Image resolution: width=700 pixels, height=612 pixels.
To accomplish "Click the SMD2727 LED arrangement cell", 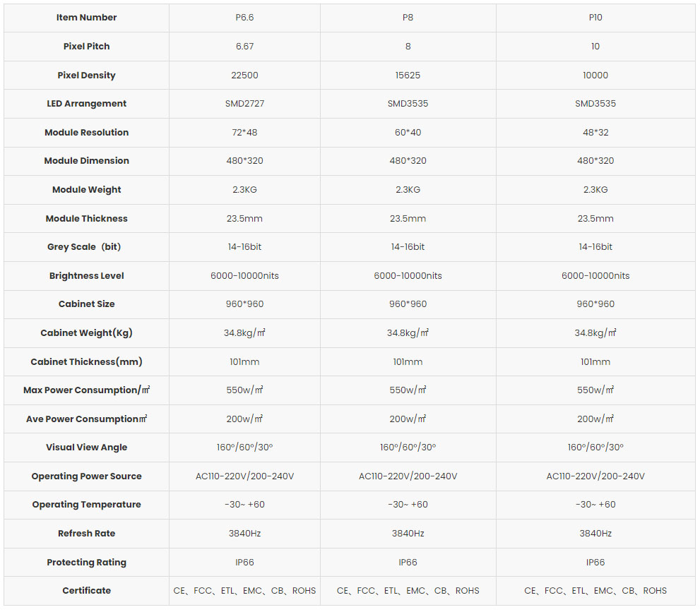I will tap(244, 104).
